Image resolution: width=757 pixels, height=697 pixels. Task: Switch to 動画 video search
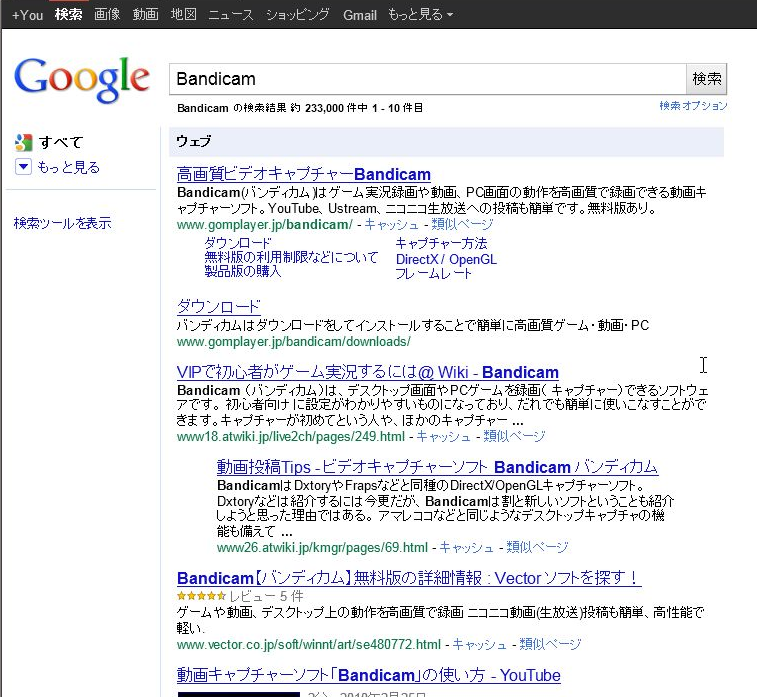point(145,14)
